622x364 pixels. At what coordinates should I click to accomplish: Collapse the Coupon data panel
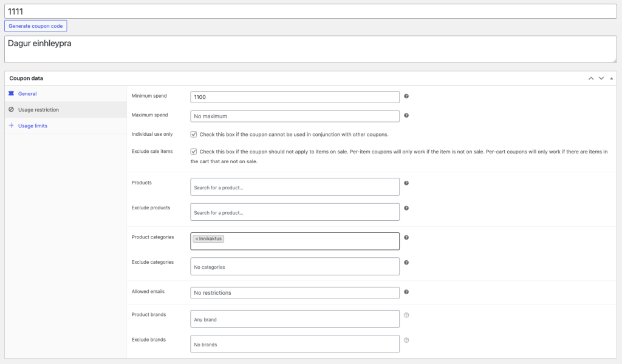point(611,78)
